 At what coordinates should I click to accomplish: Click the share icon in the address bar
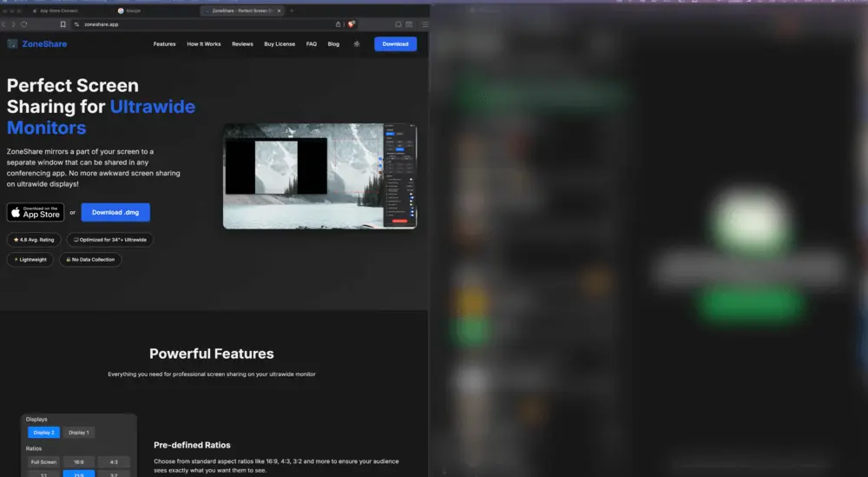(338, 24)
